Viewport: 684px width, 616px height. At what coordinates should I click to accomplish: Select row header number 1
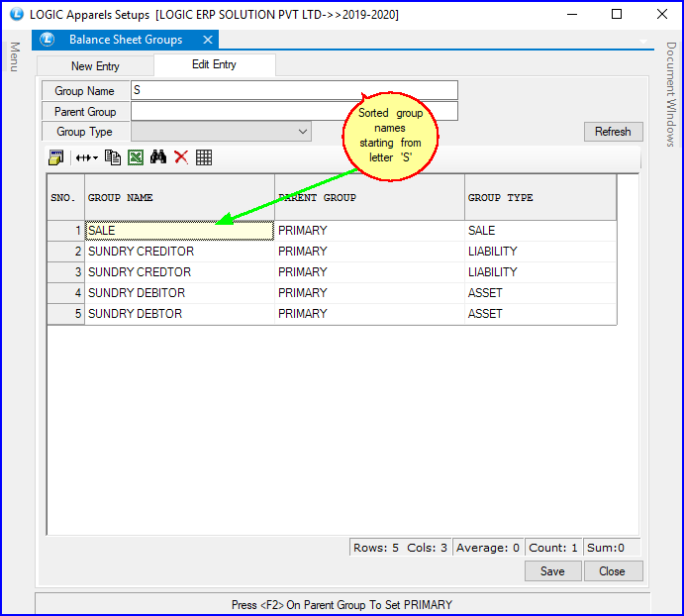click(x=65, y=231)
